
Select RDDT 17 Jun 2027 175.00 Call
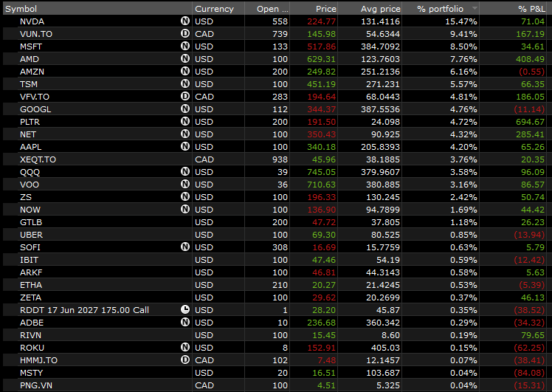click(x=84, y=310)
